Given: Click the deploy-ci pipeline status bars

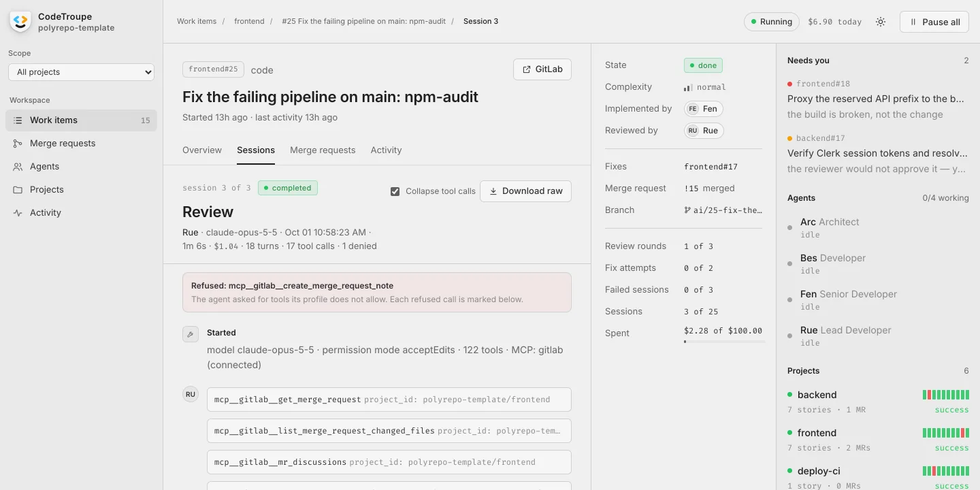Looking at the screenshot, I should click(946, 471).
